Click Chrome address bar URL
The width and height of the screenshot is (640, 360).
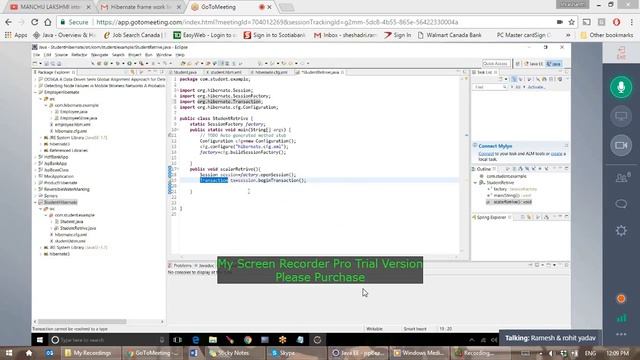point(278,22)
